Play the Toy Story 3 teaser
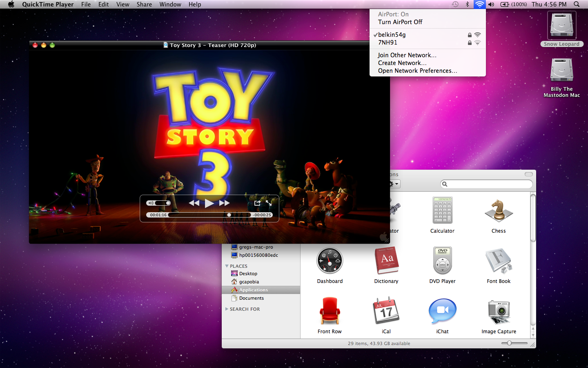588x368 pixels. pos(209,203)
